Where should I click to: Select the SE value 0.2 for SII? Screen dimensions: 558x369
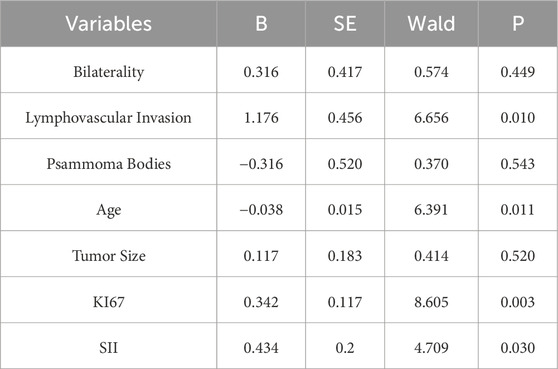point(345,348)
